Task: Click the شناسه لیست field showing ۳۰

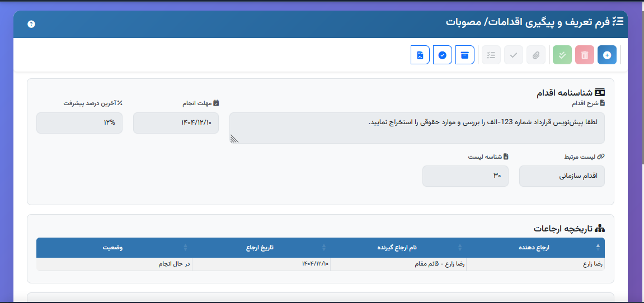Action: (466, 176)
